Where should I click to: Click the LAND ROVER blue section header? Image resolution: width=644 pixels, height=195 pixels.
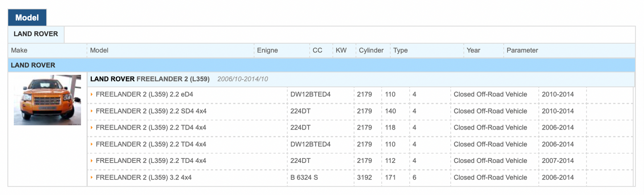(x=321, y=65)
